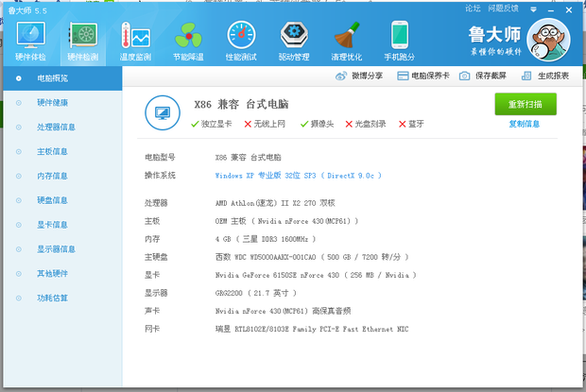Click the Nvidia nForce 430(MCP61) motherboard text
Image resolution: width=586 pixels, height=392 pixels.
tap(286, 221)
